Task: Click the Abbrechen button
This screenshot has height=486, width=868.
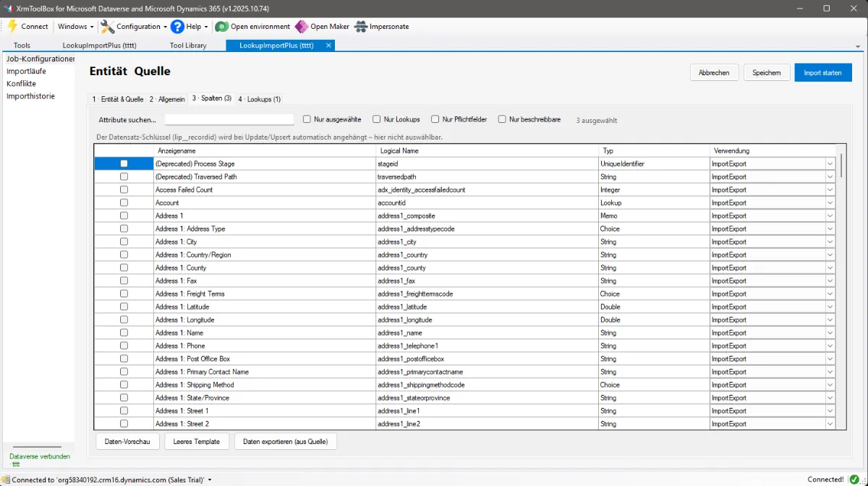Action: [714, 72]
